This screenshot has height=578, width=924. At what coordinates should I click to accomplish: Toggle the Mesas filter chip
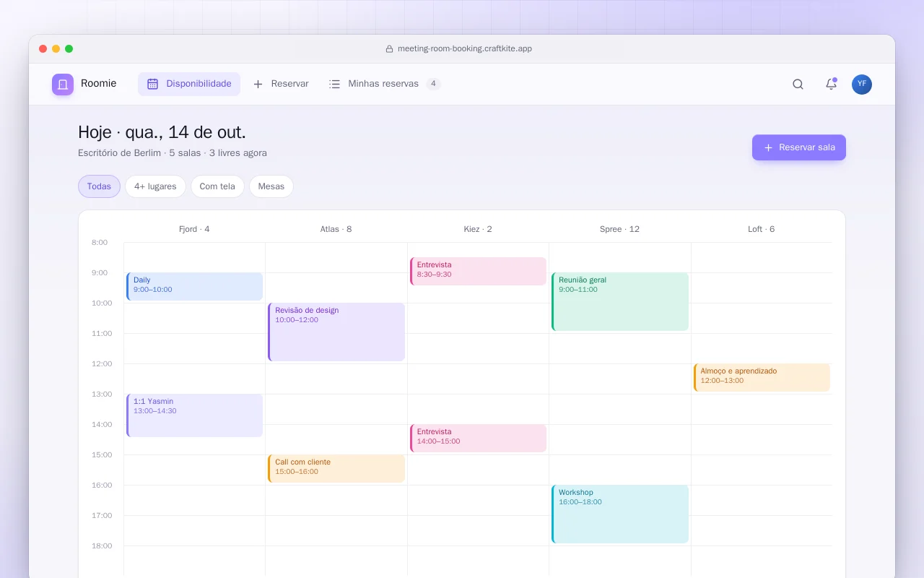pos(271,186)
